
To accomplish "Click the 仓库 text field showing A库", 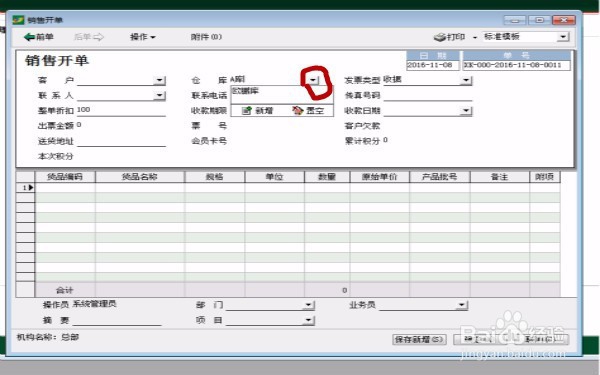I will click(x=269, y=80).
